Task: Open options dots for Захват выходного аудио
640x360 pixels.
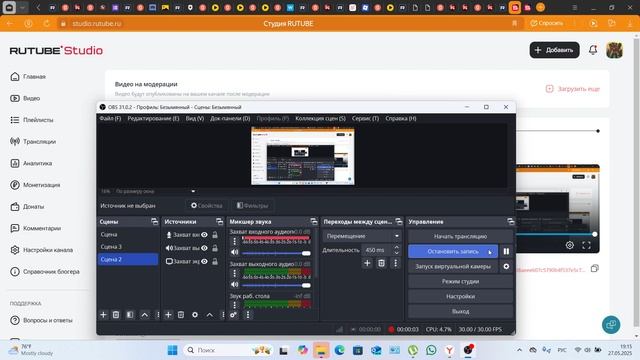Action: 235,273
